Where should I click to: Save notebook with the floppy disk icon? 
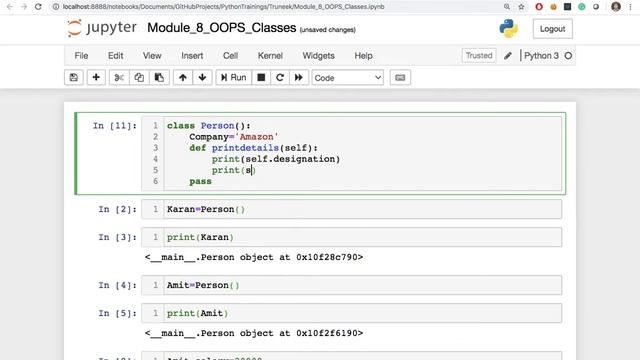(x=74, y=78)
